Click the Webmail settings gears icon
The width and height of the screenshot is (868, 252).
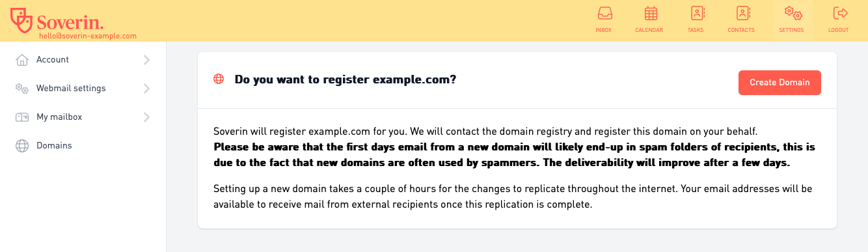point(22,89)
